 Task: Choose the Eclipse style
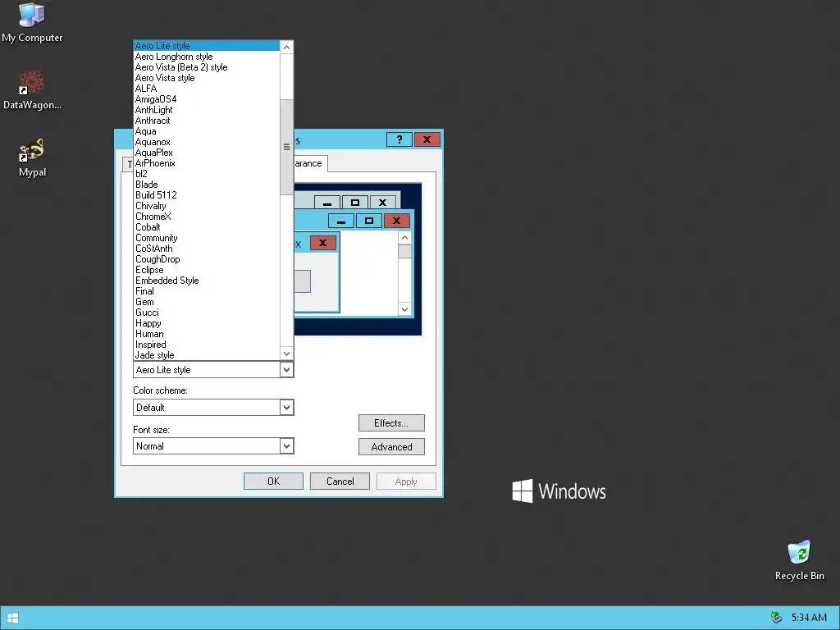[x=206, y=271]
